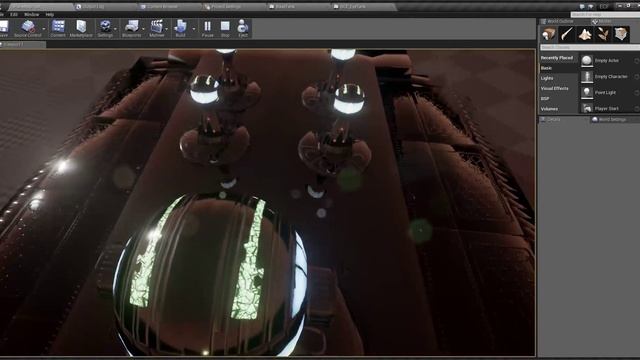
Task: Pause the running simulation
Action: pos(207,29)
